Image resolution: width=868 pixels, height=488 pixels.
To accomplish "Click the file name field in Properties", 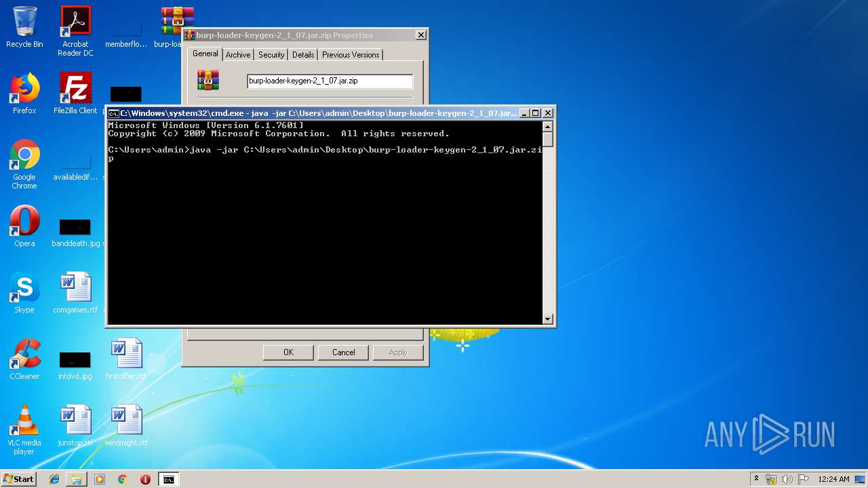I will coord(330,81).
